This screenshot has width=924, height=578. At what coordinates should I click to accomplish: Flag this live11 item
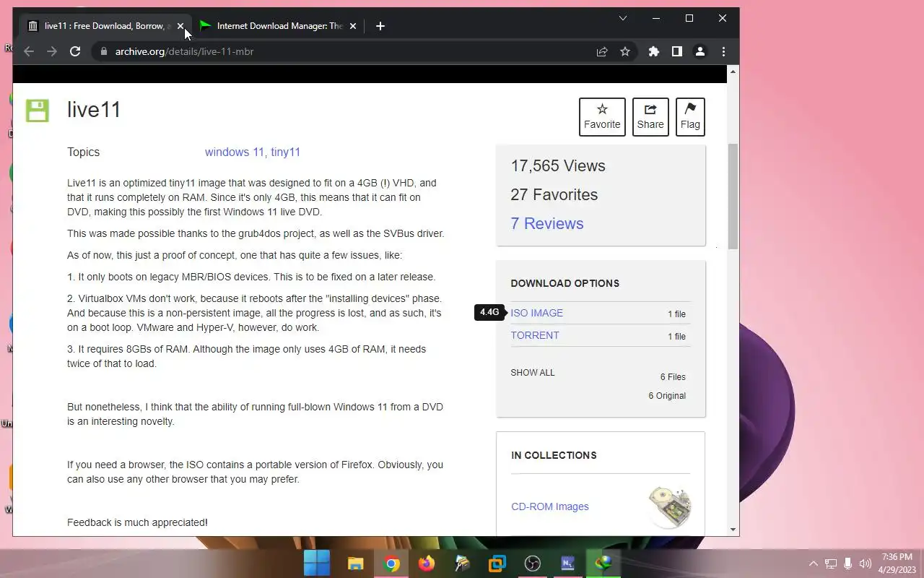[690, 116]
